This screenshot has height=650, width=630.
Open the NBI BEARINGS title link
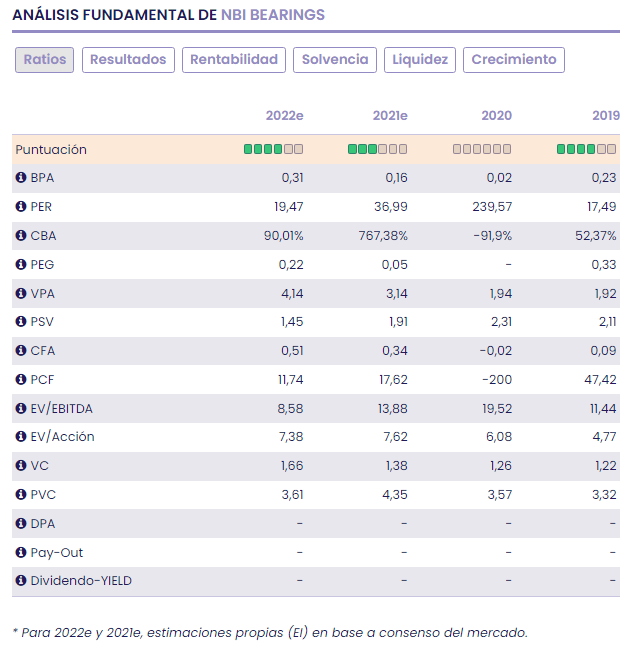pyautogui.click(x=273, y=15)
